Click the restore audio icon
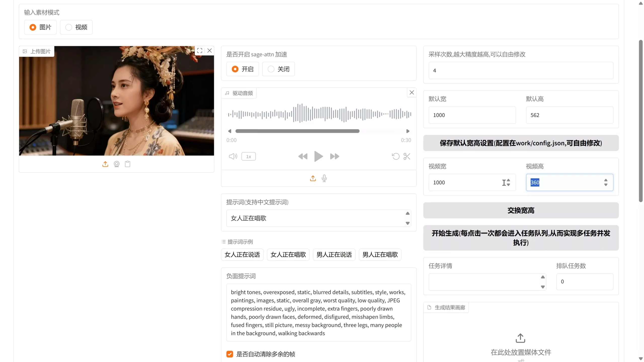The width and height of the screenshot is (644, 362). pyautogui.click(x=395, y=156)
